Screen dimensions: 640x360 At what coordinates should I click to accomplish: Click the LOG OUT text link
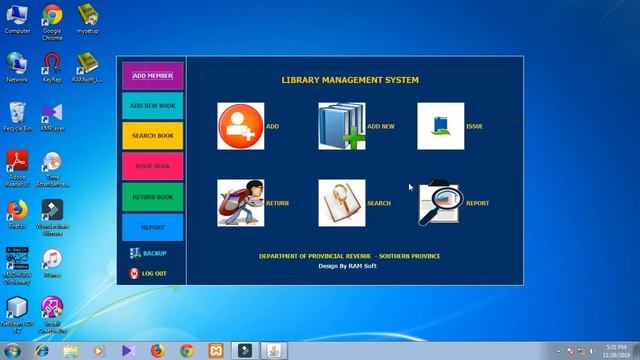154,273
